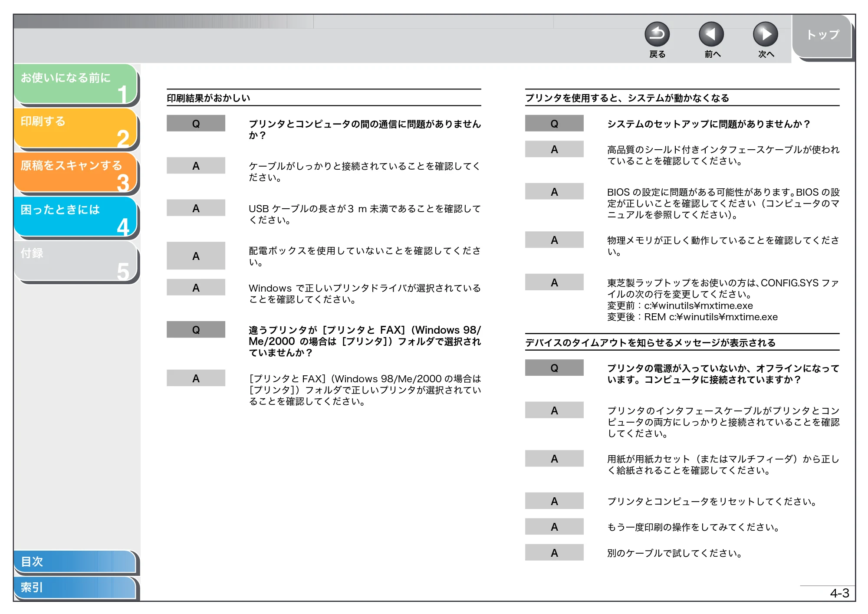Go to the 索引 index button
Viewport: 868px width, 614px height.
(x=75, y=588)
